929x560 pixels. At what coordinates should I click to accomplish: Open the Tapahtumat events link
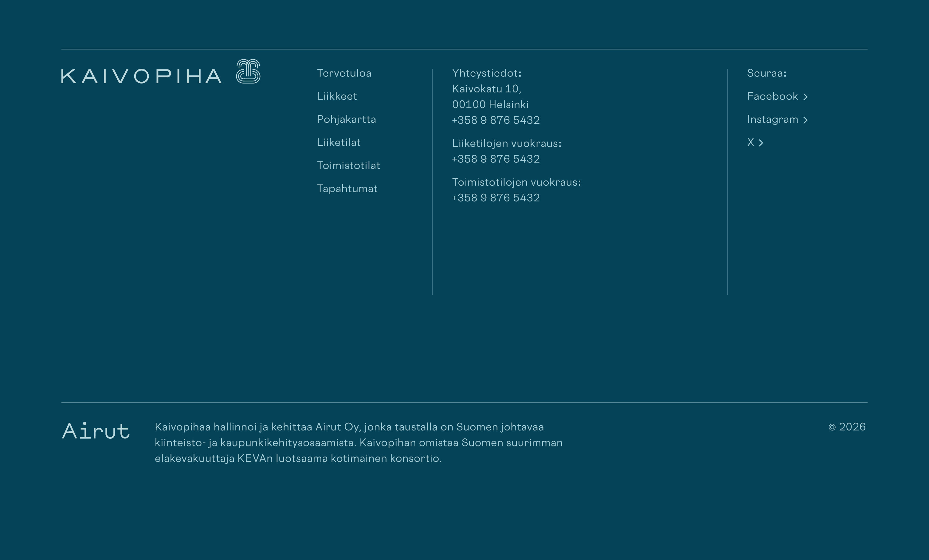point(347,189)
